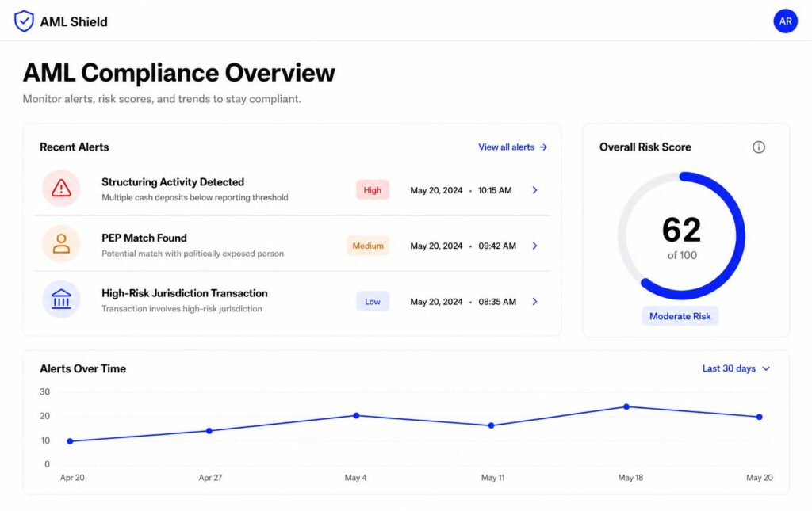Click 'Potential match with politically exposed person' text
Image resolution: width=812 pixels, height=511 pixels.
coord(193,254)
